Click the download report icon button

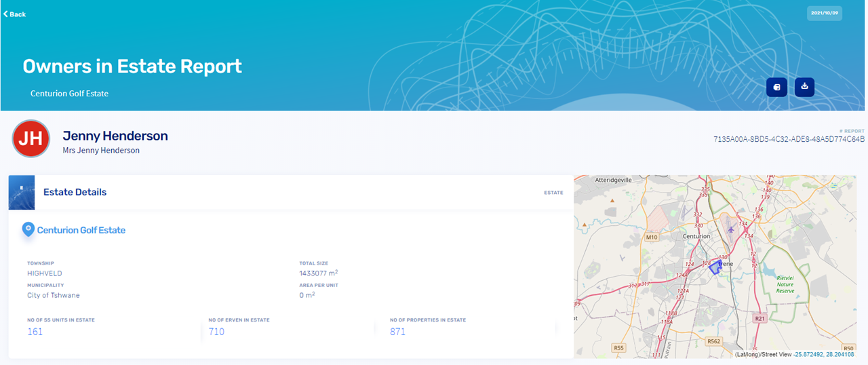click(804, 87)
